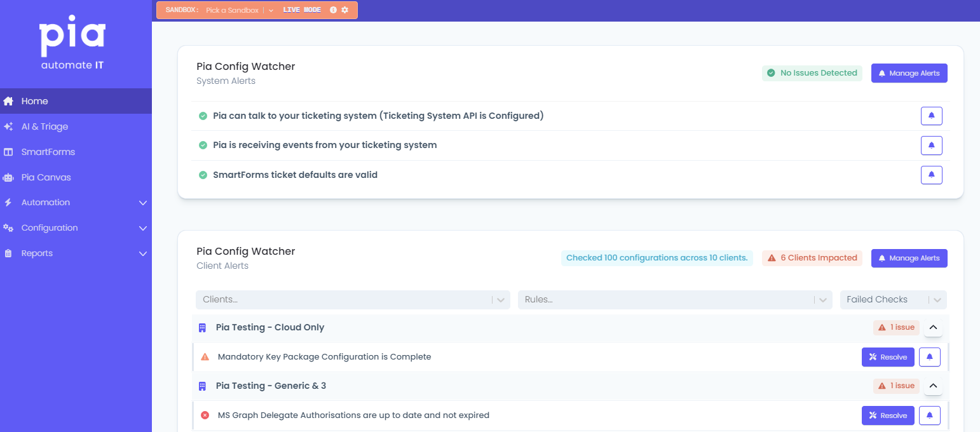Click the Home house icon in sidebar
Image resolution: width=980 pixels, height=432 pixels.
[x=8, y=101]
